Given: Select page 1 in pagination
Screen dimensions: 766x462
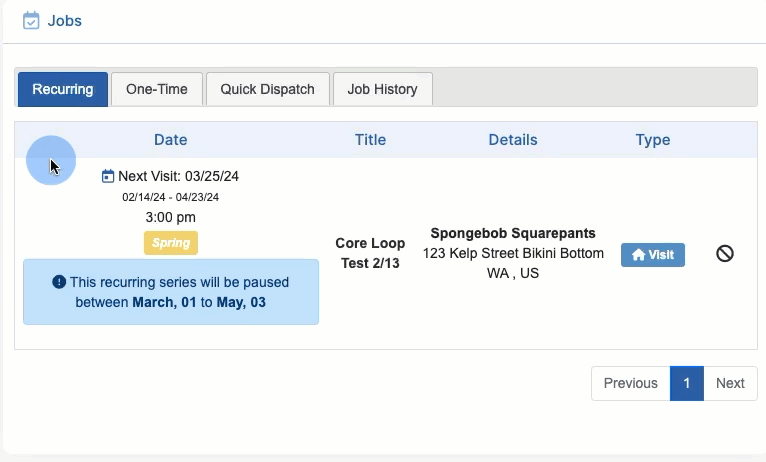Looking at the screenshot, I should tap(687, 383).
